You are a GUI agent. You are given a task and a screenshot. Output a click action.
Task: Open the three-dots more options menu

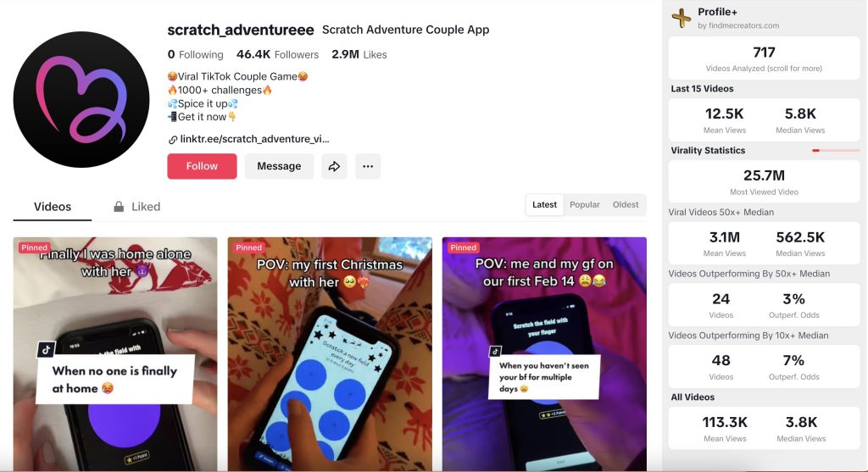point(368,166)
